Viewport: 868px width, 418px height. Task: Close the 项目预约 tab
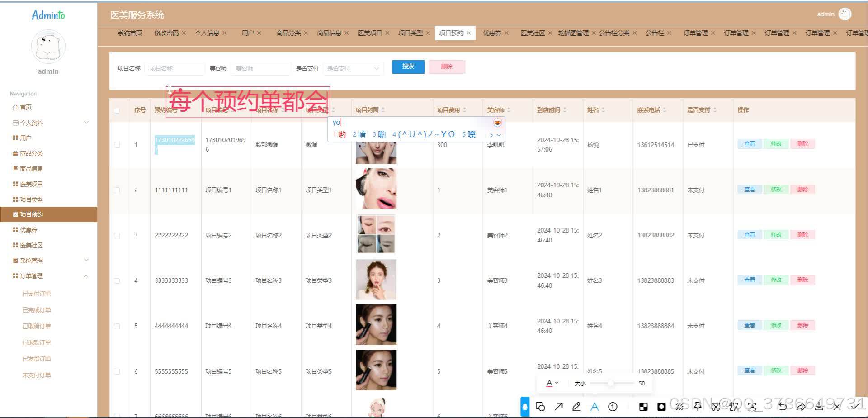coord(469,33)
